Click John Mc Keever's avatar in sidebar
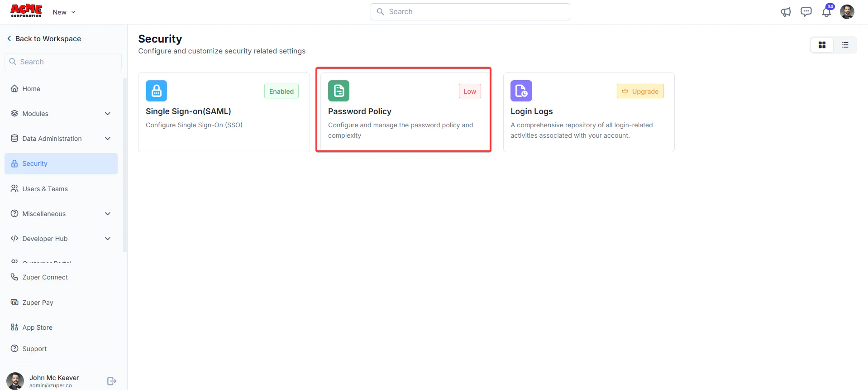Viewport: 868px width, 390px height. [15, 381]
